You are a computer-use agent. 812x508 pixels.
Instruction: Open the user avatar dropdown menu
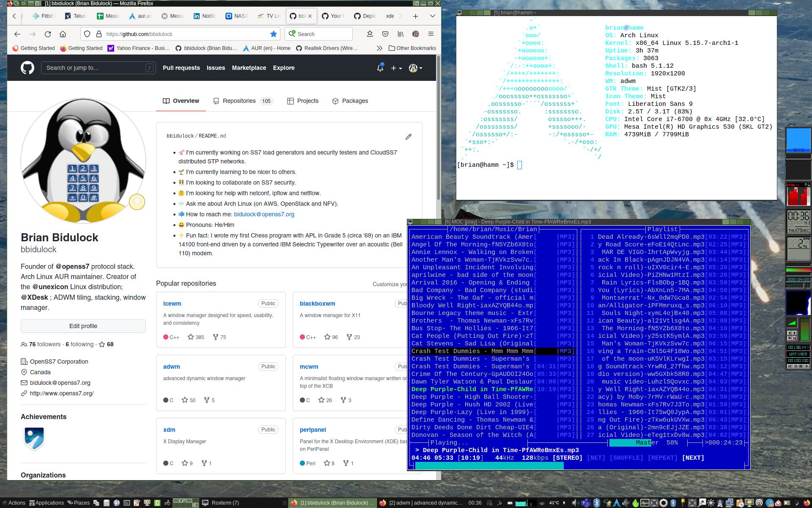tap(415, 68)
